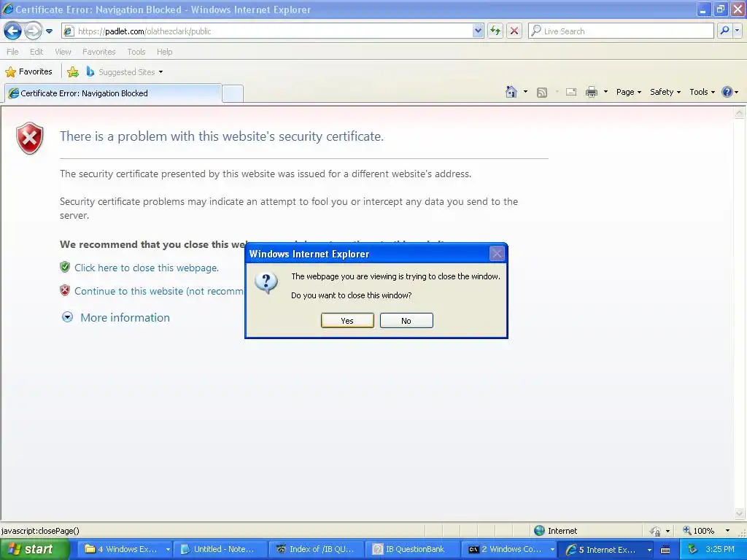
Task: Open the Safety command bar menu
Action: point(665,92)
